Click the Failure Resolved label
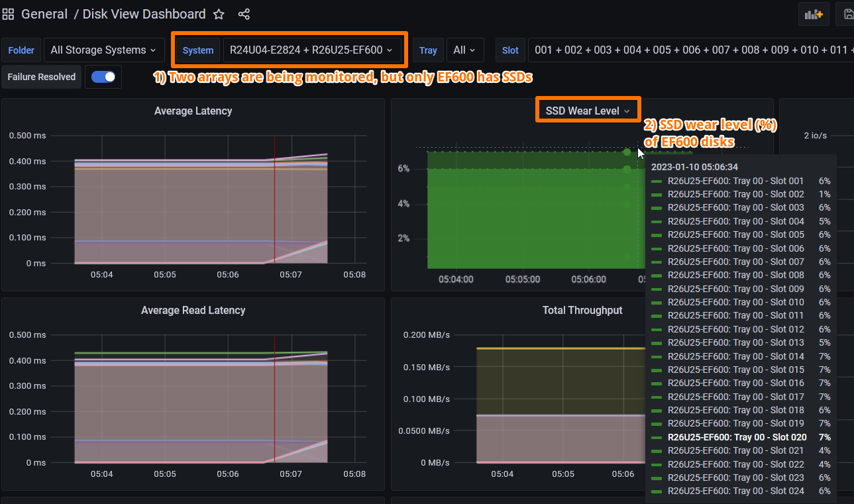 42,77
